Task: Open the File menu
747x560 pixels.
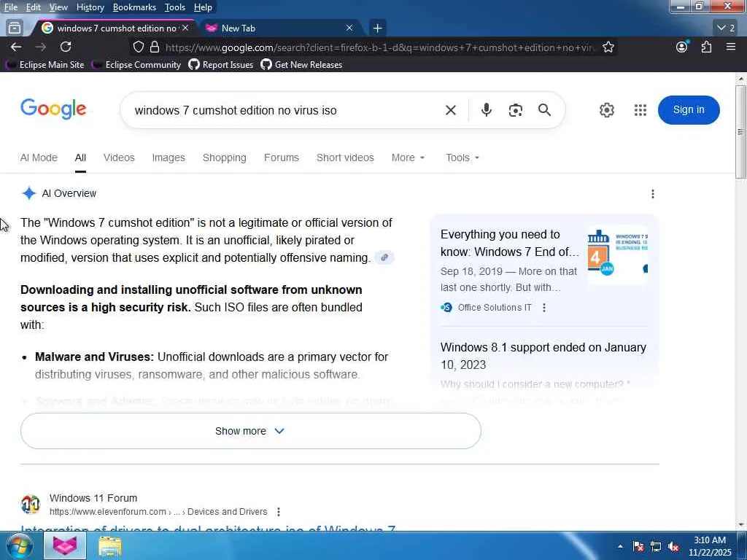Action: pyautogui.click(x=10, y=7)
